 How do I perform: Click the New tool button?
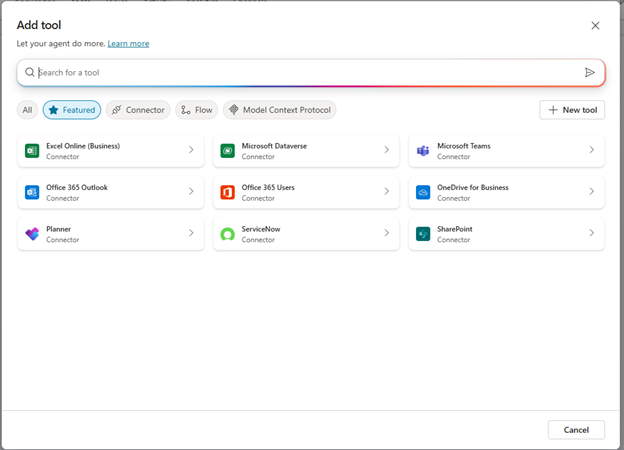click(572, 110)
